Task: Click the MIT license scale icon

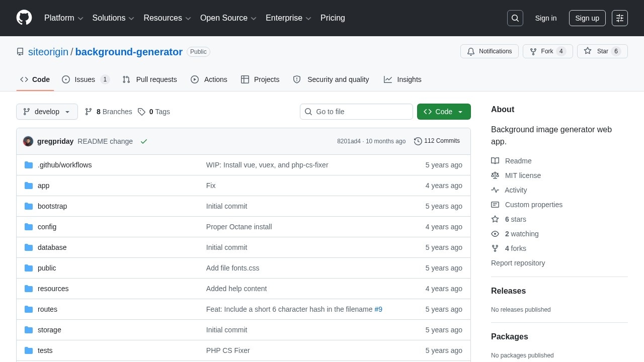Action: pos(495,175)
